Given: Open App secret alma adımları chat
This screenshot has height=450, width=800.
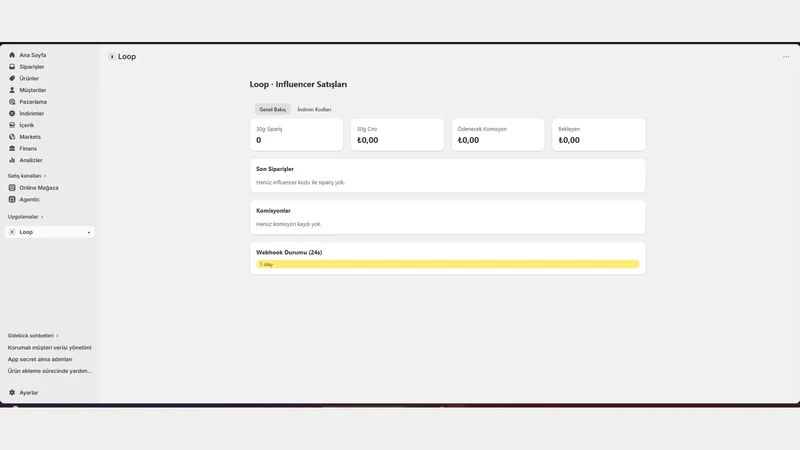Looking at the screenshot, I should (x=40, y=359).
